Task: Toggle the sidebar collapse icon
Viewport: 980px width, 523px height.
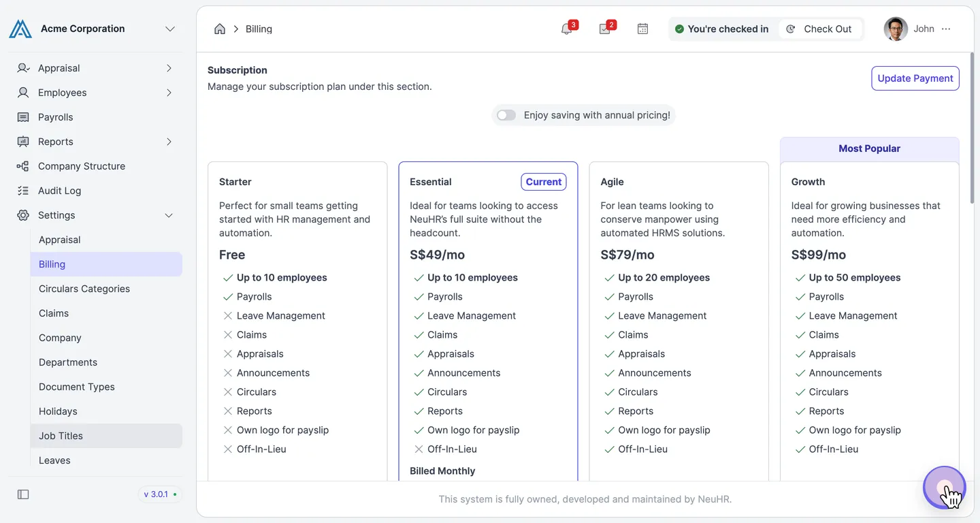Action: point(23,494)
